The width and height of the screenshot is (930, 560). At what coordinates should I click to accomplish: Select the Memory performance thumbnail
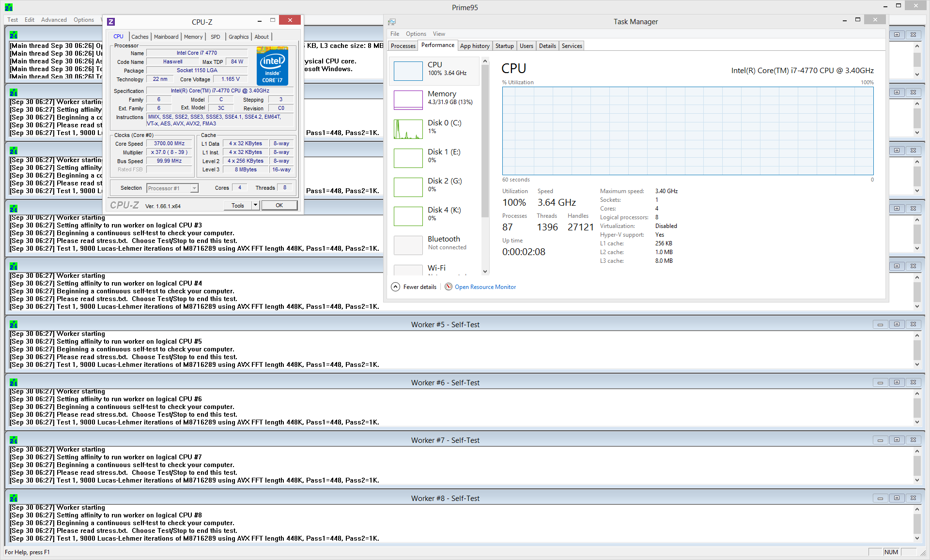tap(408, 100)
